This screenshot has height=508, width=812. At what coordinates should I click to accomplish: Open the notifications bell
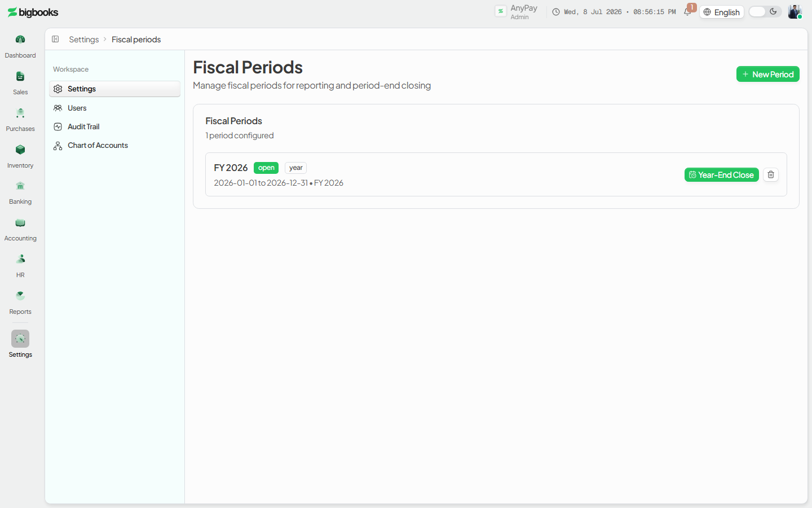(x=687, y=12)
